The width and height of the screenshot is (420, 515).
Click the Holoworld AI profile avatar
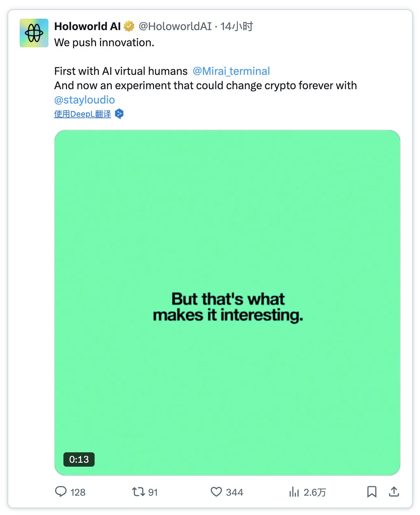click(34, 33)
